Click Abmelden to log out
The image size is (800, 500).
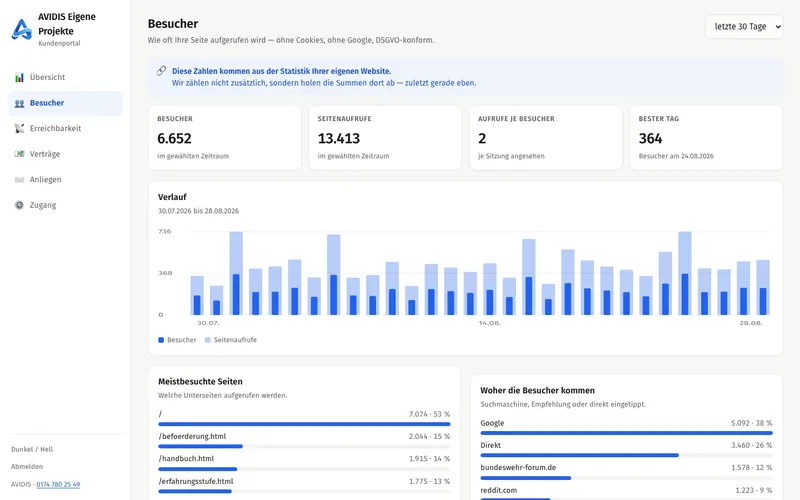27,466
